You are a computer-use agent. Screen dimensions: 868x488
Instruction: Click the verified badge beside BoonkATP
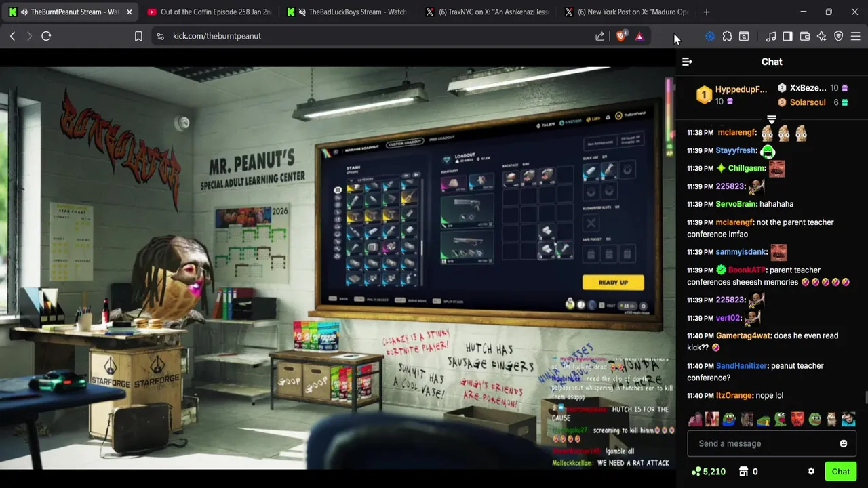[x=721, y=270]
